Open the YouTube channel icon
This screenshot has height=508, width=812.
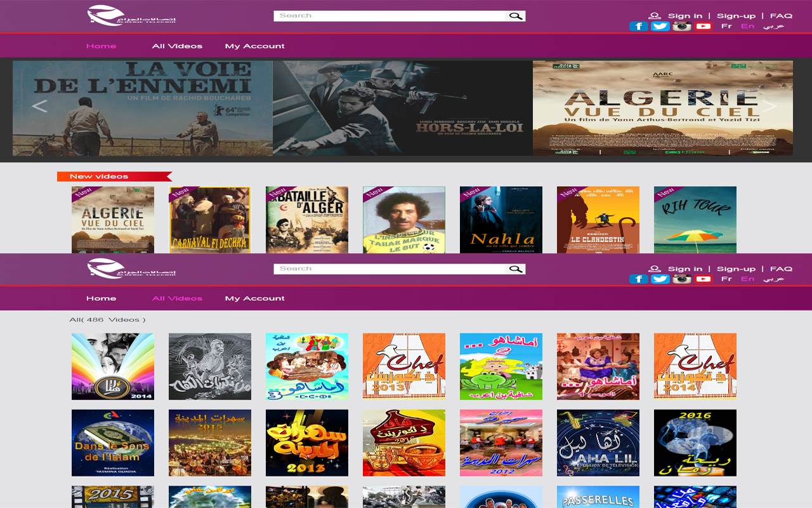tap(703, 26)
